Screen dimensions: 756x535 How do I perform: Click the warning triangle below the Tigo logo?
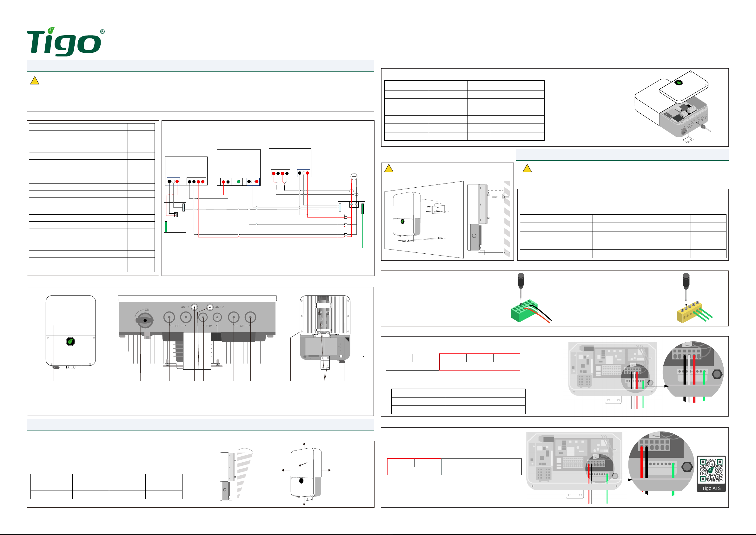tap(35, 81)
